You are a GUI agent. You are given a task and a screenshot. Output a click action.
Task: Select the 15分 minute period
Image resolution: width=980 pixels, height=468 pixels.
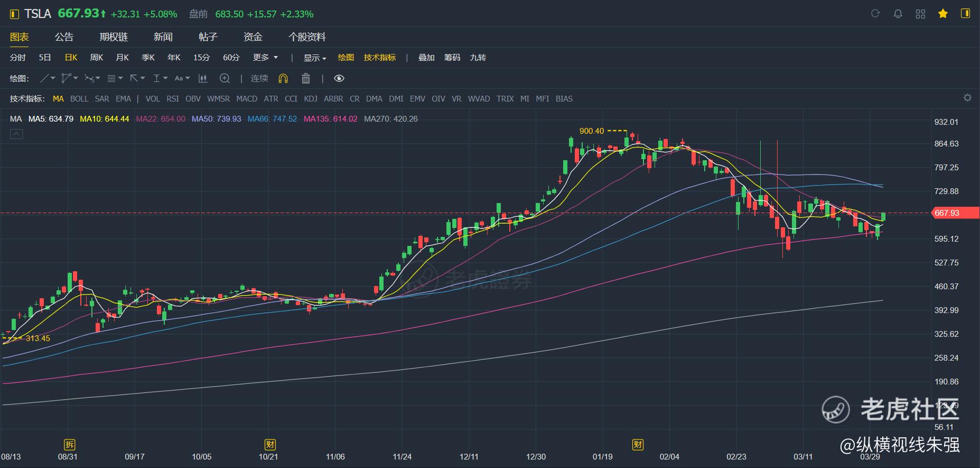click(x=201, y=57)
